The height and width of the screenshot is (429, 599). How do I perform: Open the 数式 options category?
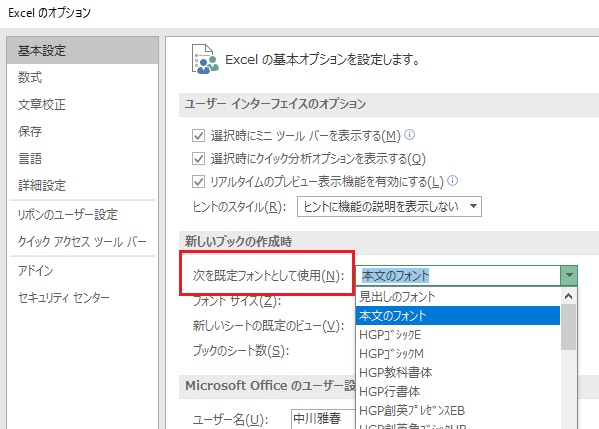[x=30, y=77]
